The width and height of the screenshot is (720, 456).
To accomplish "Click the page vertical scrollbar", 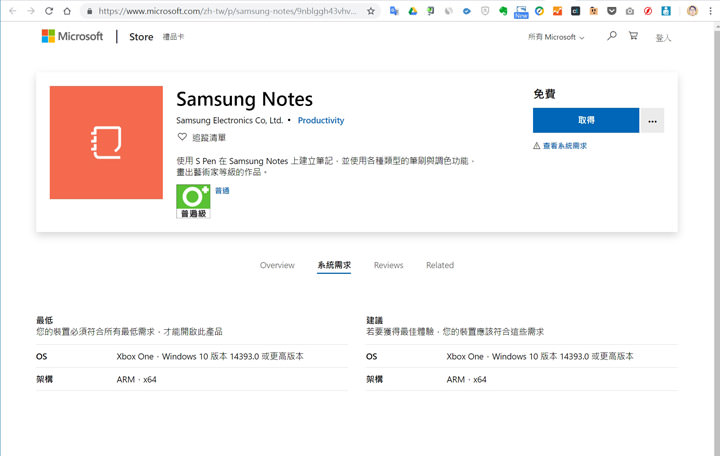I will 717,239.
